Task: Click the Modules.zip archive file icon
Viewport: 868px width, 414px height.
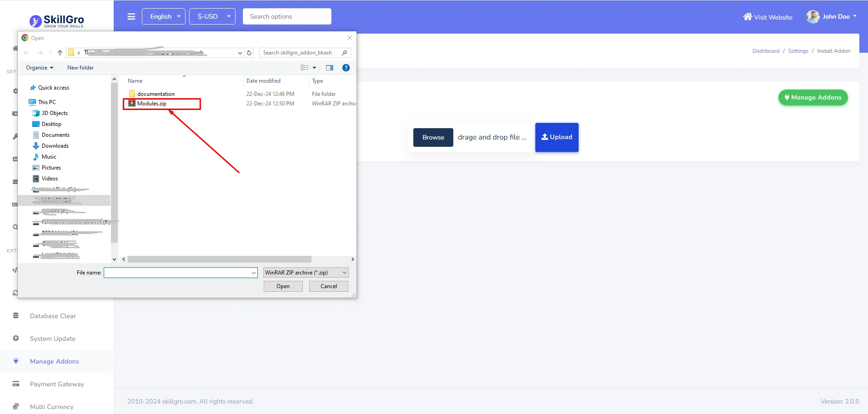Action: click(132, 104)
